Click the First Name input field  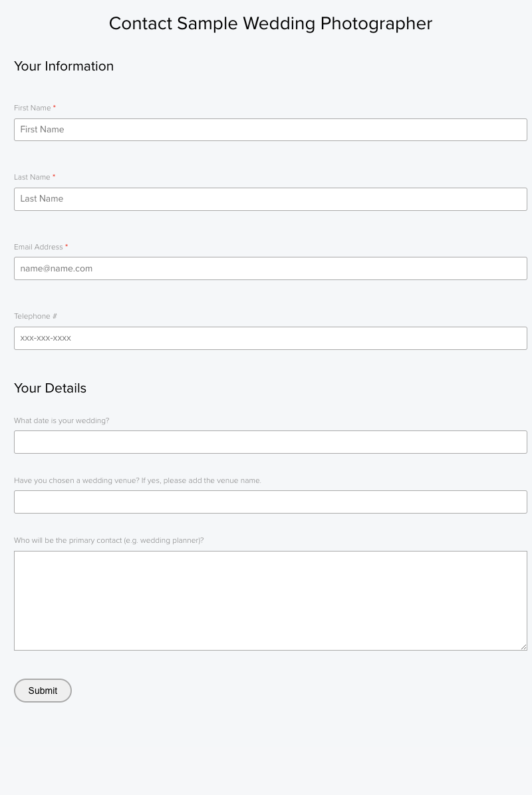point(270,130)
